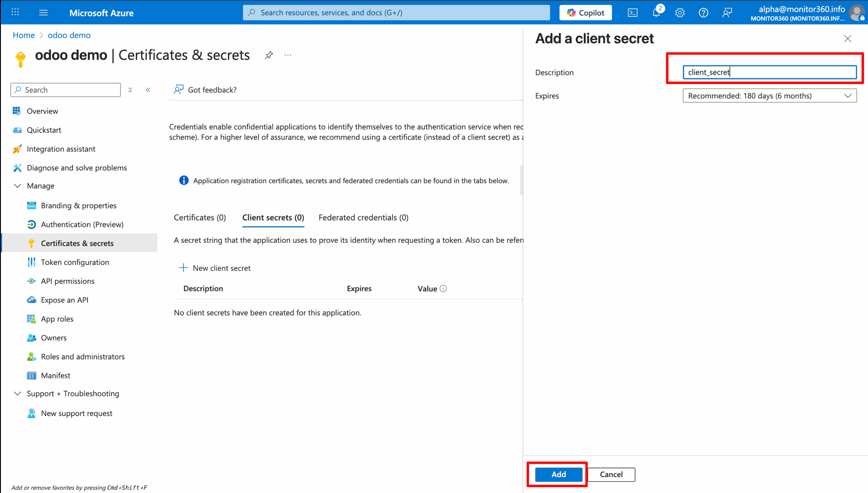The height and width of the screenshot is (493, 868).
Task: Open the Copilot button
Action: [x=585, y=13]
